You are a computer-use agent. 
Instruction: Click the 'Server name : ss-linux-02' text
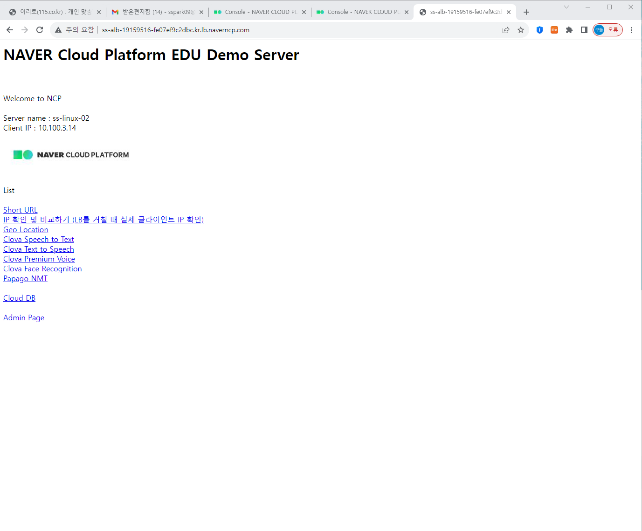[x=46, y=118]
